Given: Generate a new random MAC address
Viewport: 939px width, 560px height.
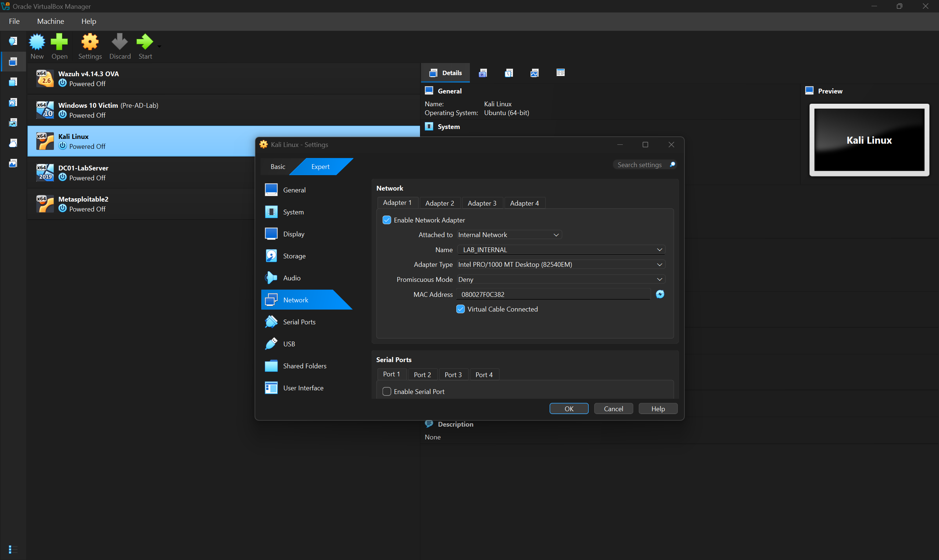Looking at the screenshot, I should click(660, 294).
